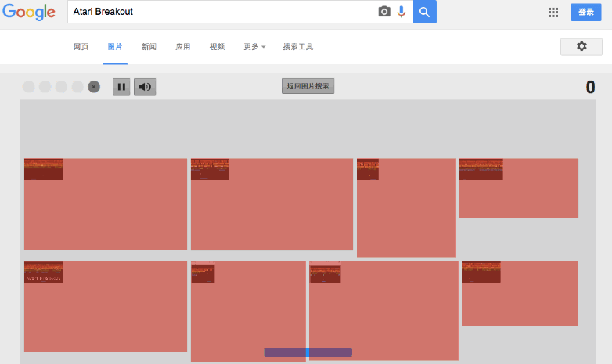Switch to the 视频 tab

click(217, 47)
